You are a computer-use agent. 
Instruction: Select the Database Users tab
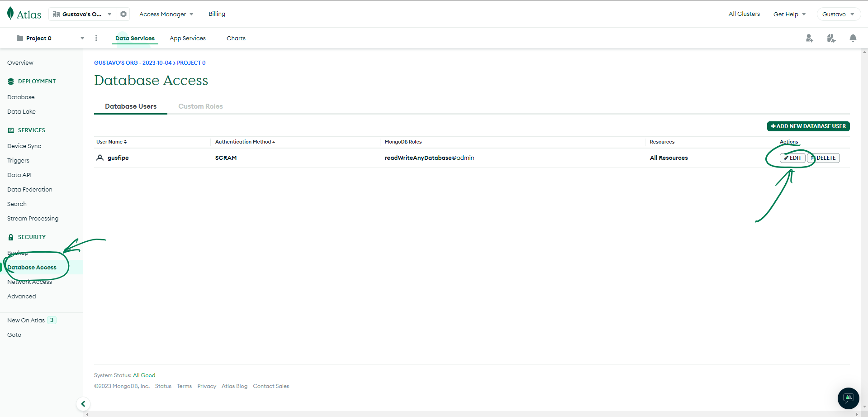pyautogui.click(x=131, y=106)
